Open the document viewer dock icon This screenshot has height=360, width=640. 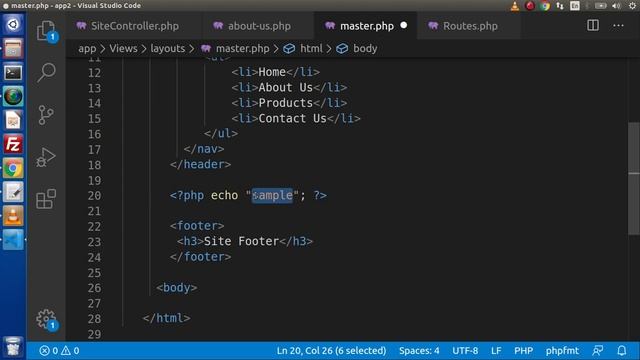[13, 120]
